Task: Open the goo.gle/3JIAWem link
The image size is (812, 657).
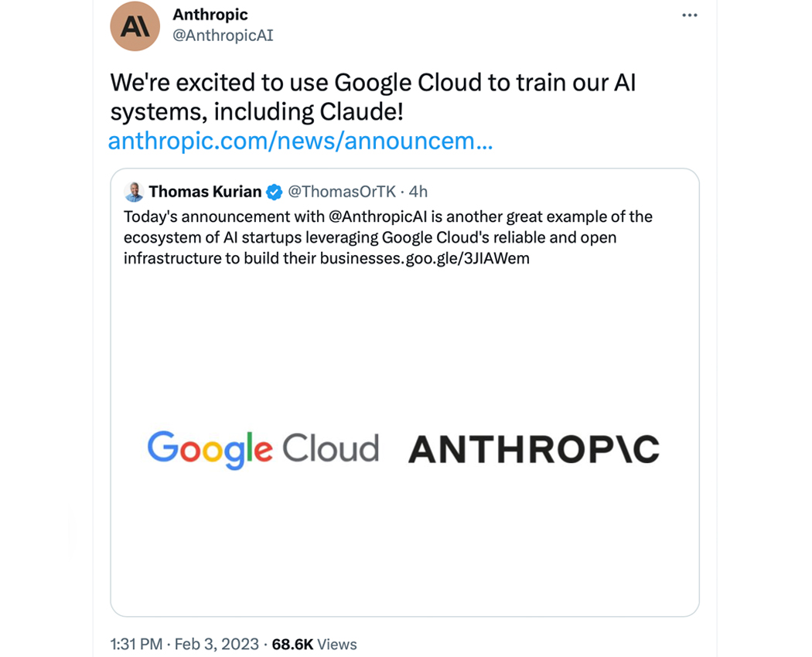Action: (x=468, y=258)
